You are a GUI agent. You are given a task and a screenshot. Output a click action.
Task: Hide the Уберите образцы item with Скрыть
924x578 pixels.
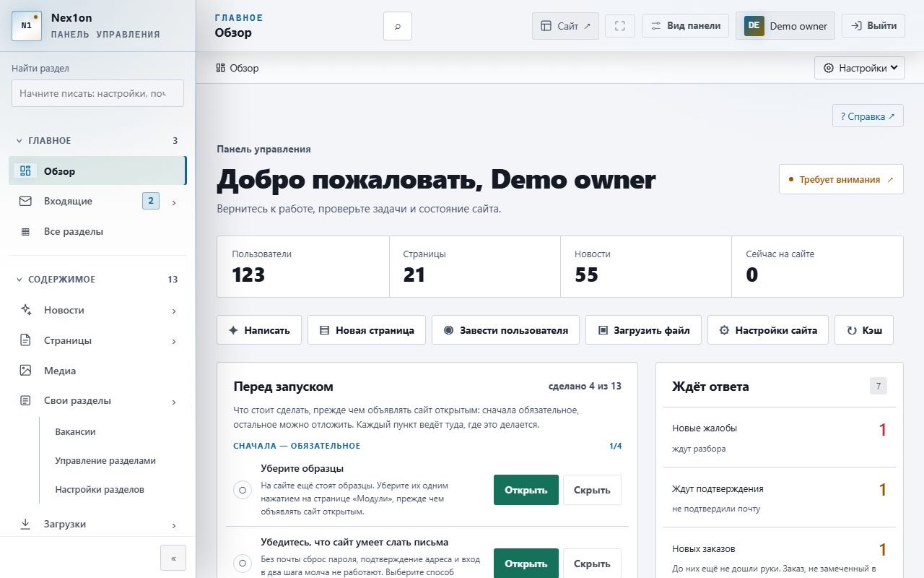pos(592,490)
